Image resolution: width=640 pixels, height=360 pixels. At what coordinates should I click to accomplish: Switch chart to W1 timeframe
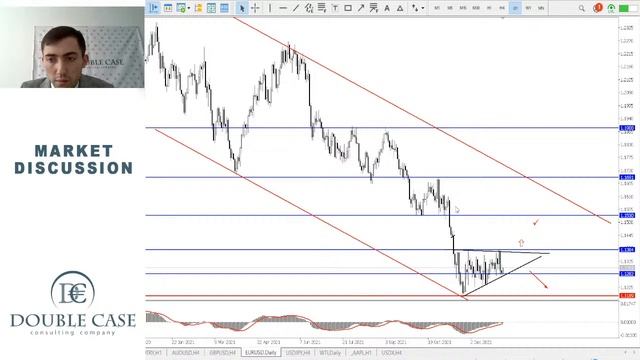pos(528,8)
